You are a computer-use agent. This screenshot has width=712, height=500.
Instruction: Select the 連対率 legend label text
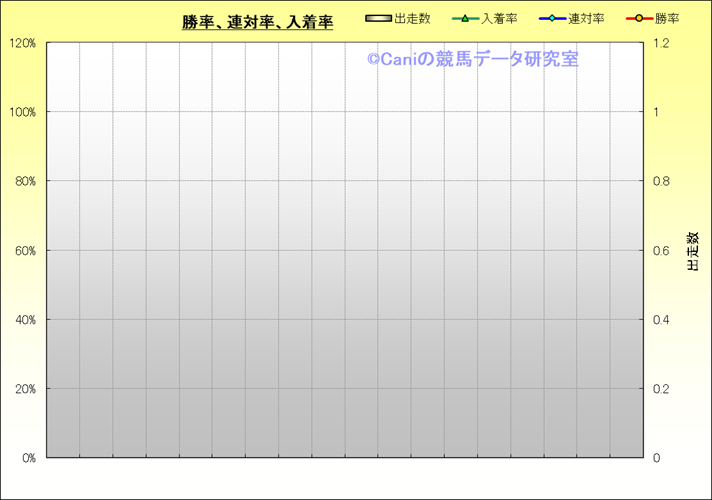586,19
